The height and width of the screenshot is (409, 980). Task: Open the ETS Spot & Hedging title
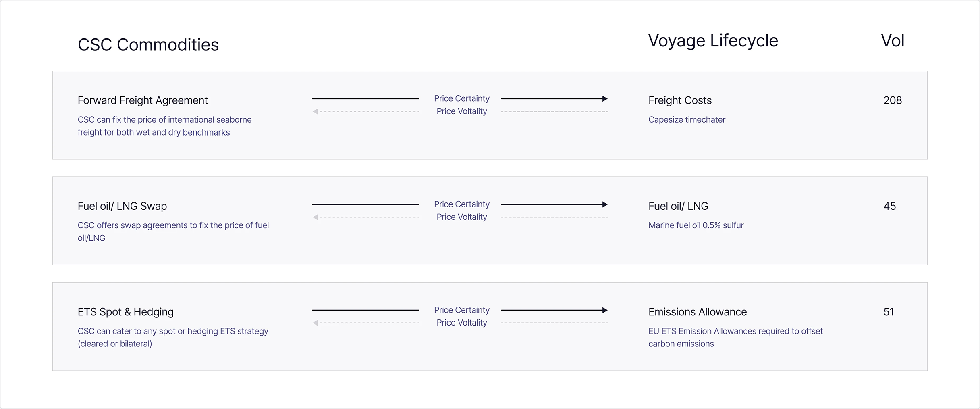click(x=126, y=312)
